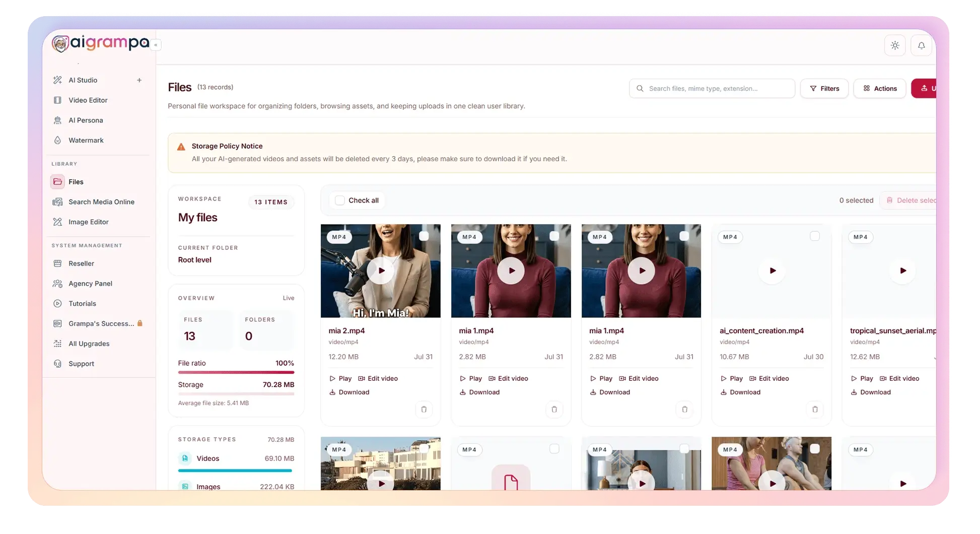Click the Videos storage bar
Screen dimensions: 980x534
pyautogui.click(x=235, y=471)
